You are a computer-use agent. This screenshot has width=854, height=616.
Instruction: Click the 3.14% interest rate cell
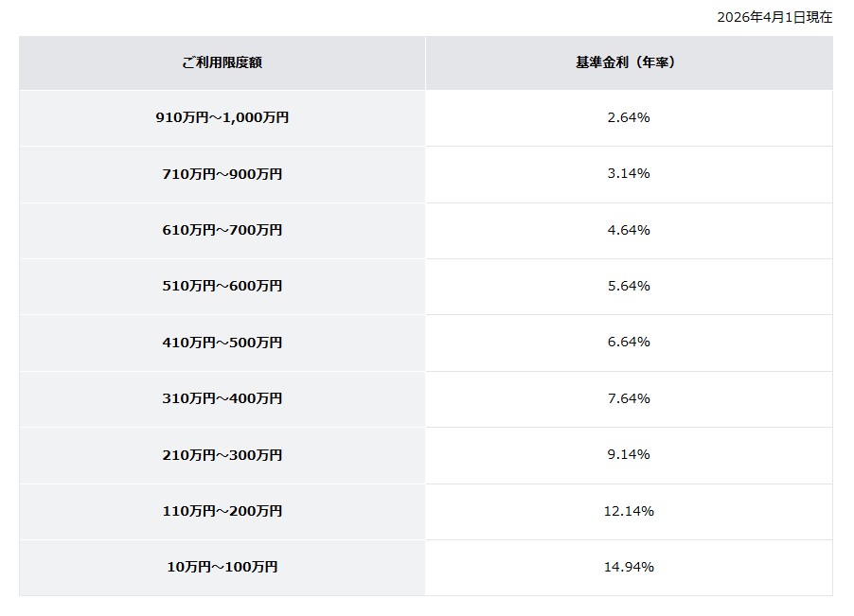tap(629, 174)
